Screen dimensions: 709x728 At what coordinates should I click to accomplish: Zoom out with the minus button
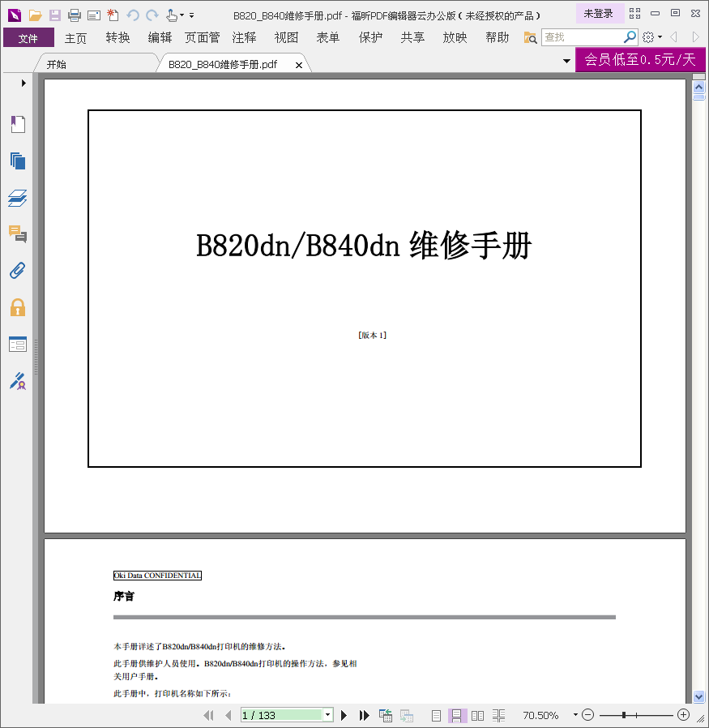[x=588, y=715]
